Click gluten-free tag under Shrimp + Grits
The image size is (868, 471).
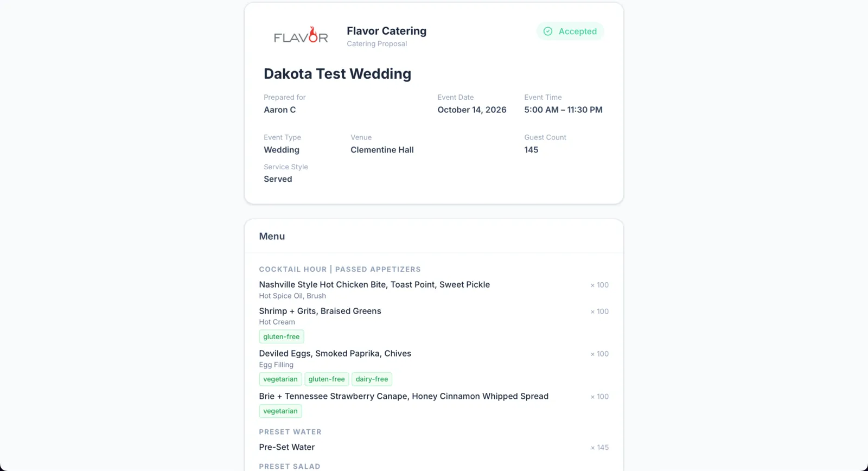(281, 336)
